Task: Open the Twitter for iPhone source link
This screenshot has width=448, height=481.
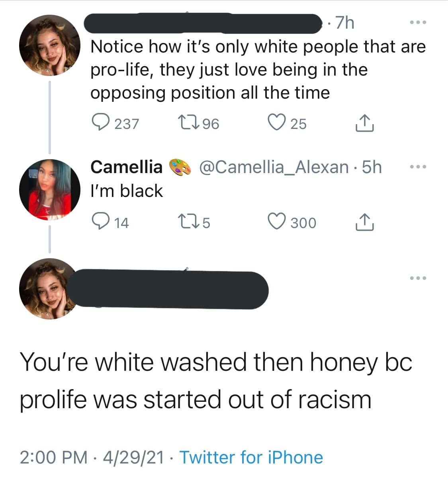Action: pos(251,458)
